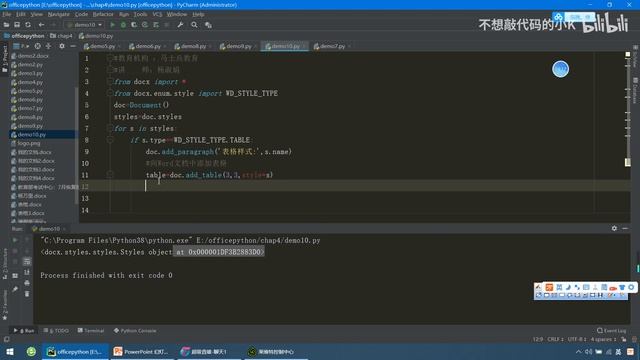Click the Project panel vertical scrollbar
Screen dimensions: 640x360
76,145
